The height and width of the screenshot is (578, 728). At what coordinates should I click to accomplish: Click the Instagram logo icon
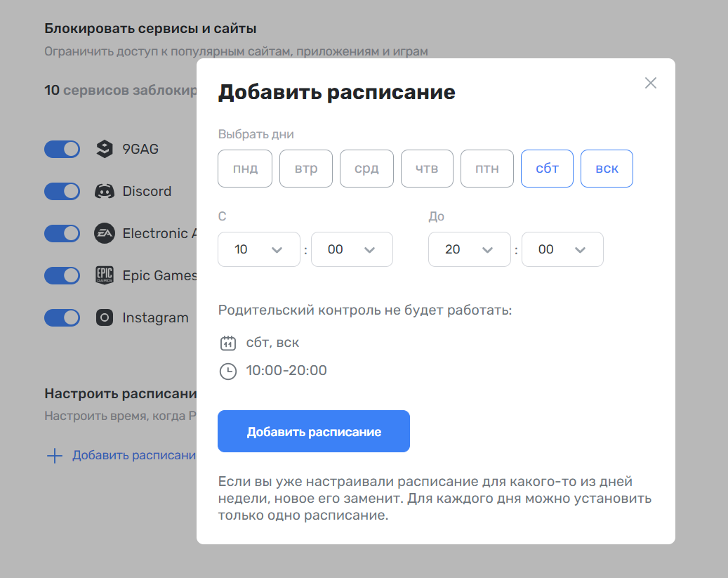pos(105,317)
